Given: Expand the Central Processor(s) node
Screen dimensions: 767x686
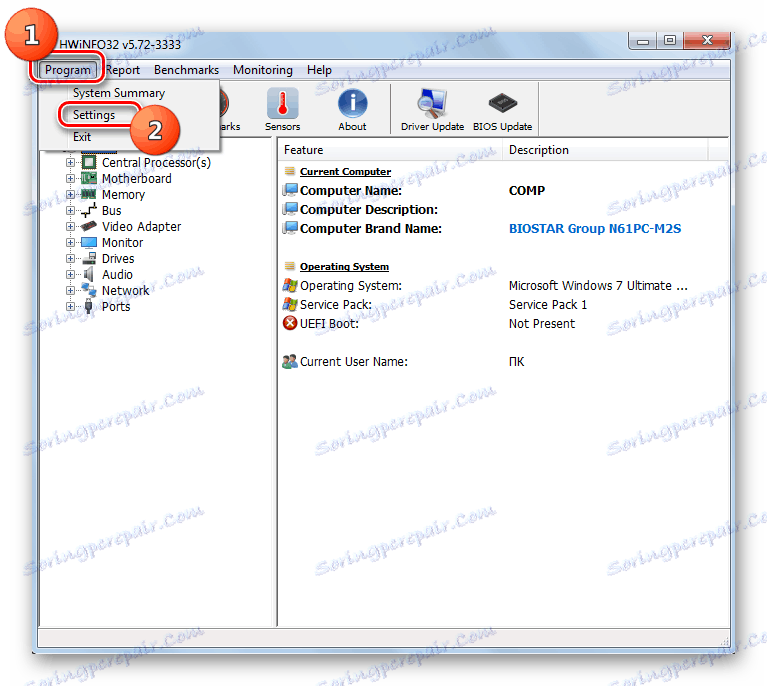Looking at the screenshot, I should (70, 162).
